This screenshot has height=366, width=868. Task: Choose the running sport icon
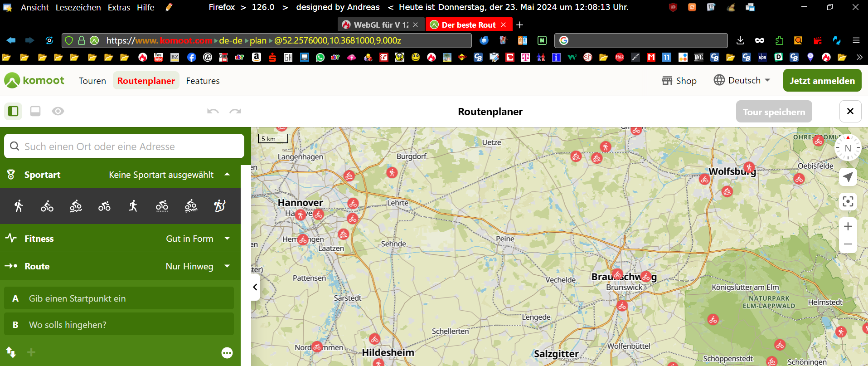tap(133, 206)
